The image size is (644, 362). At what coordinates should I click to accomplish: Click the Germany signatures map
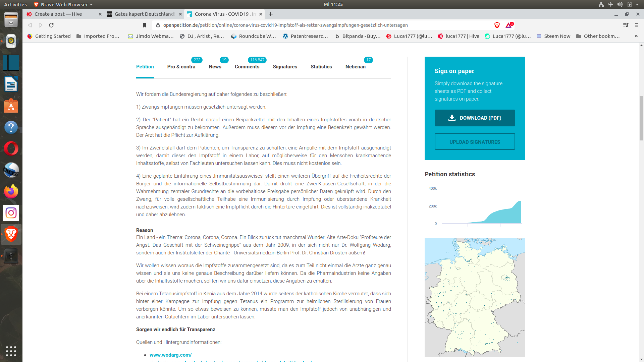pos(475,298)
